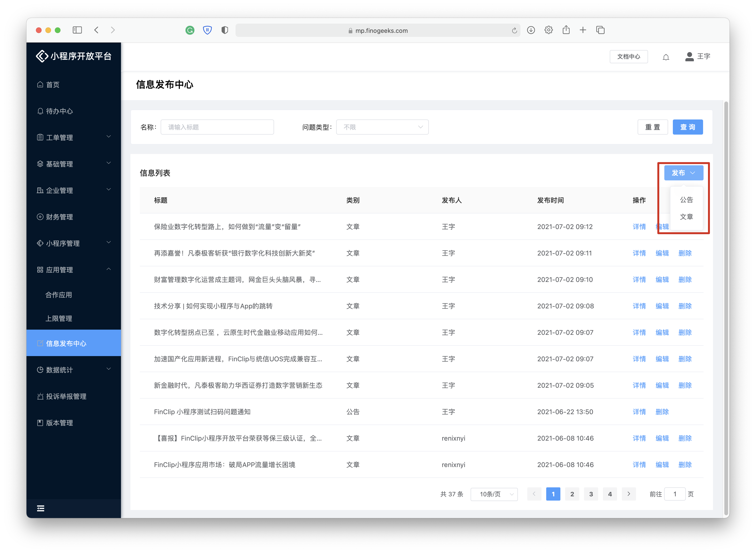Click 删除 for 再添嘉誉 row
Viewport: 756px width, 553px height.
tap(685, 253)
